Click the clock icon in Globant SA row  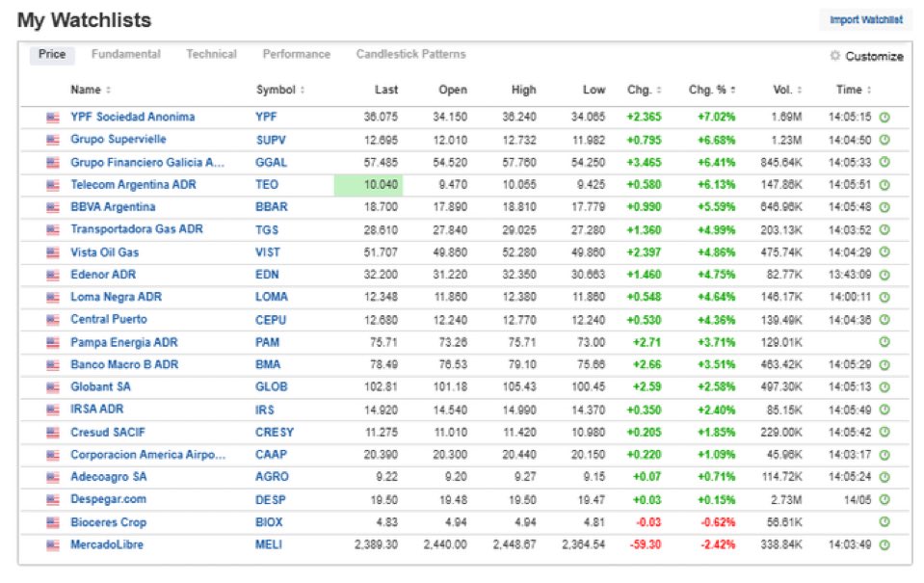point(884,387)
